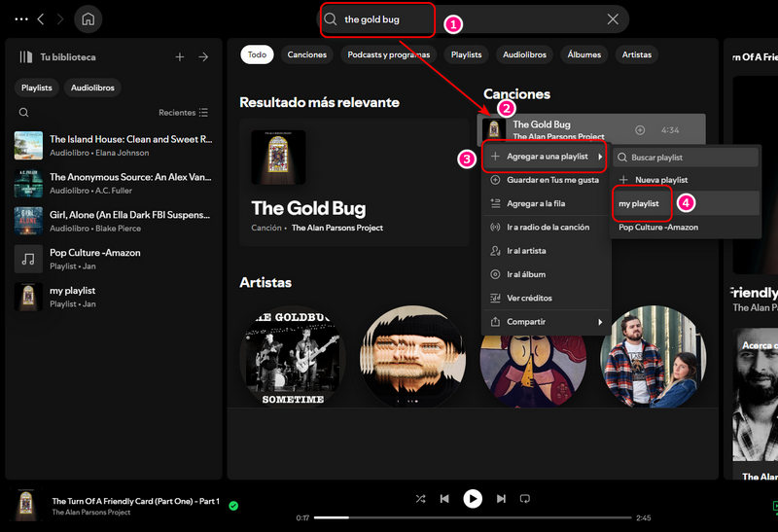Select my playlist in the submenu

click(x=686, y=203)
